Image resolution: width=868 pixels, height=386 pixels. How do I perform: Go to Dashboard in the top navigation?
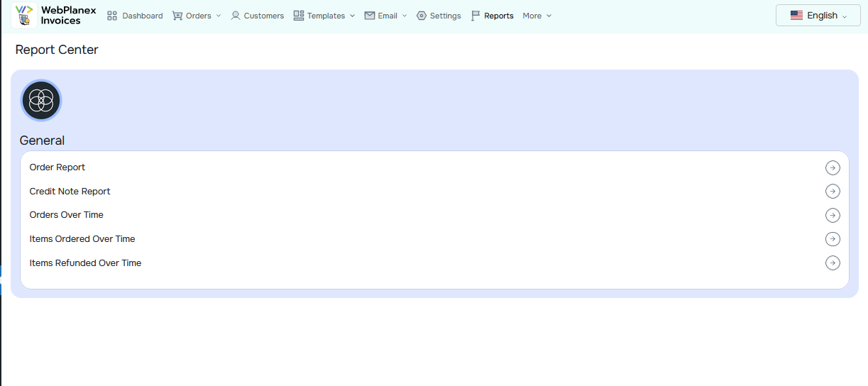point(135,16)
